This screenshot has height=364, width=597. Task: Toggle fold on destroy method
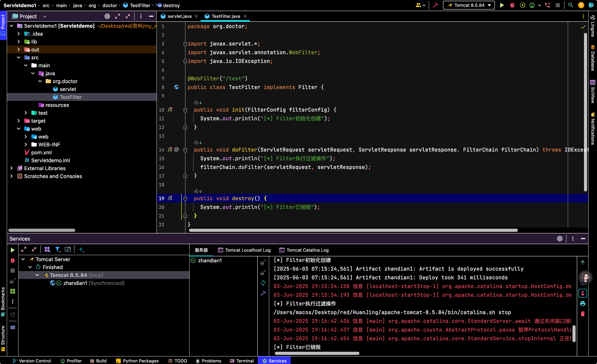point(185,199)
